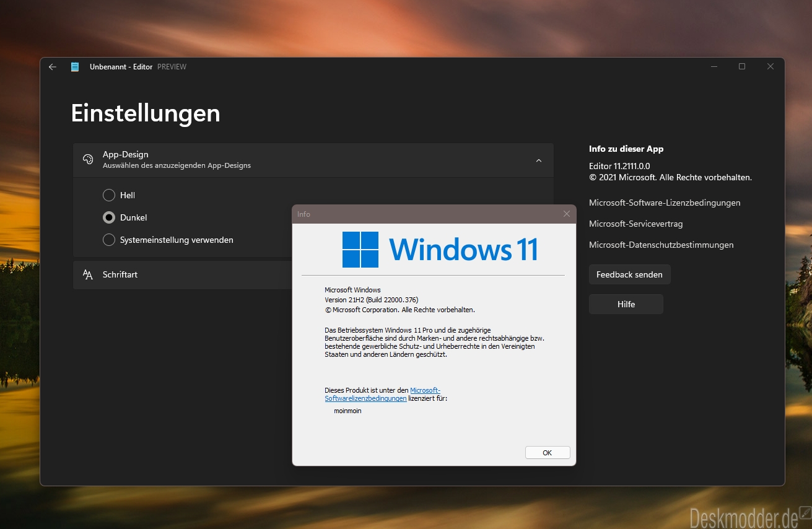Click the Notepad app icon in title bar

pos(75,67)
